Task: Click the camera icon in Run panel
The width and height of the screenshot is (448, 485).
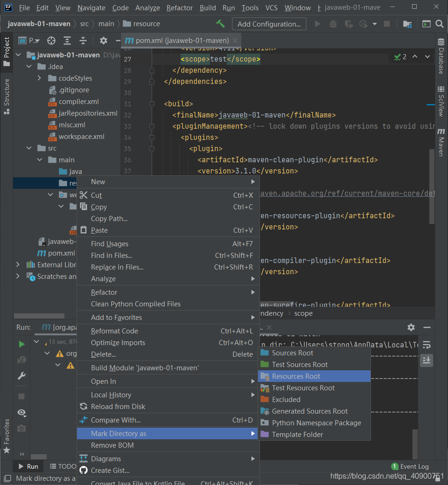Action: 21,428
